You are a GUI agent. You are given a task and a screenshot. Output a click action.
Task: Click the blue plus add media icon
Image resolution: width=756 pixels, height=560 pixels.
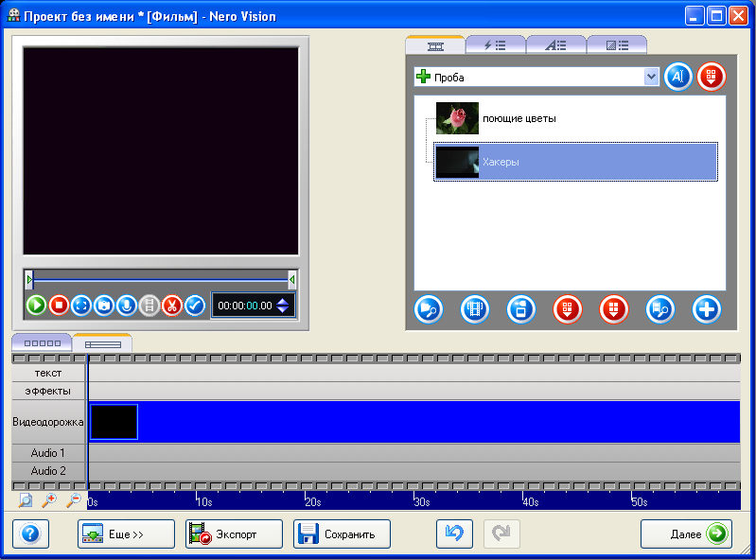[x=707, y=309]
